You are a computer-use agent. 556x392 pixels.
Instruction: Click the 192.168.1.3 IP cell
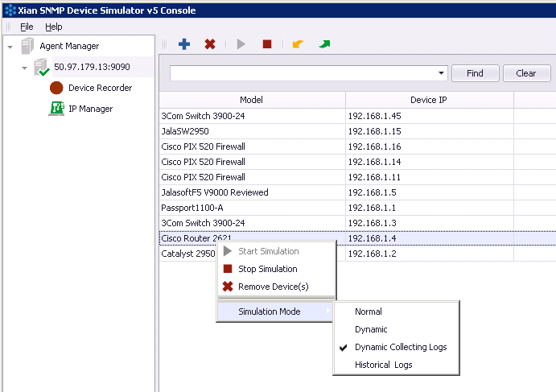tap(429, 223)
